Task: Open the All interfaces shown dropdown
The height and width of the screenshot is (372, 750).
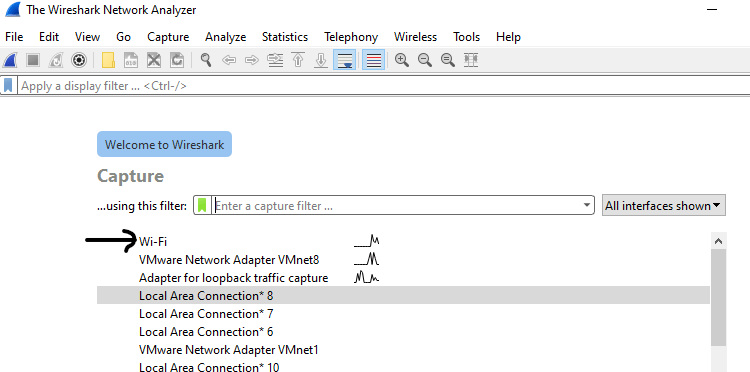Action: tap(663, 205)
